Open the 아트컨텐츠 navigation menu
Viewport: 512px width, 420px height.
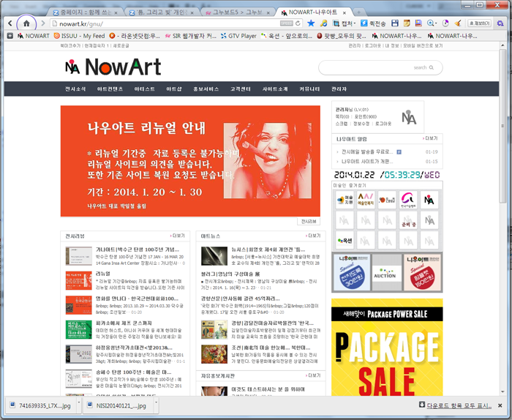(110, 89)
